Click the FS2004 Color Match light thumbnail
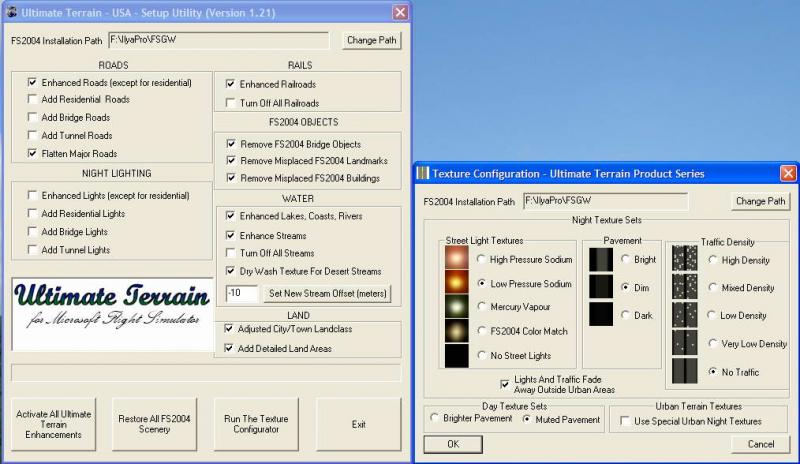Viewport: 800px width, 464px height. coord(457,330)
